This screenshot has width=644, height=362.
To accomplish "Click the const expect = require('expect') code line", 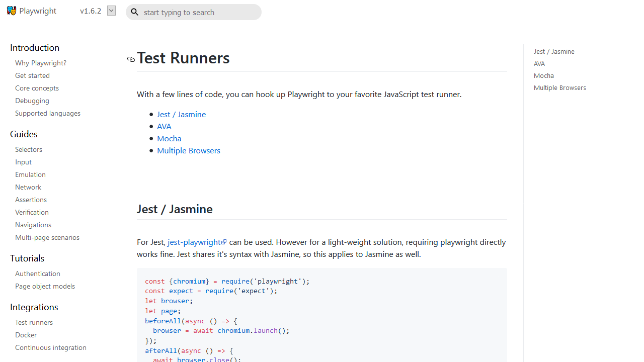I will [x=211, y=291].
